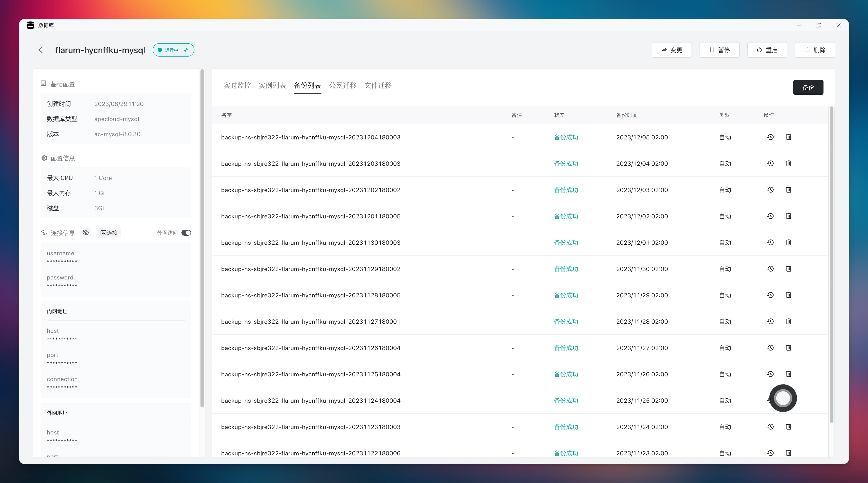Click backup time 2023/12/05 02:00
The height and width of the screenshot is (483, 868).
coord(642,137)
